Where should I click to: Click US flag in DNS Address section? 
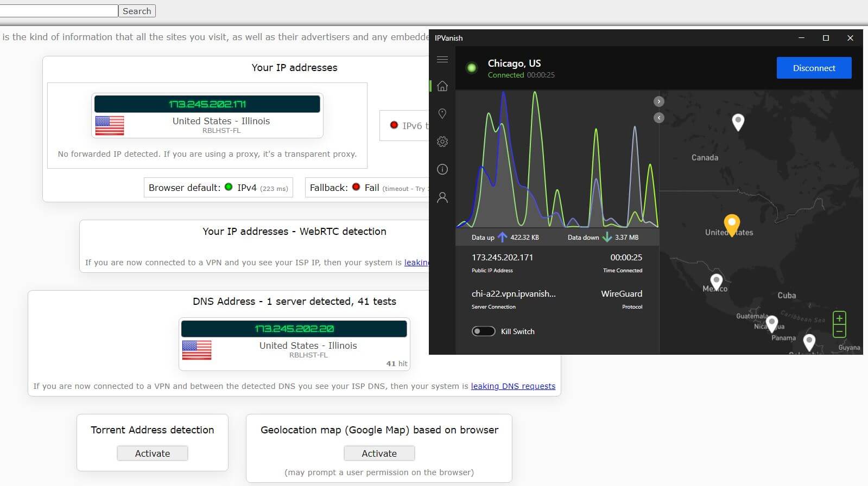click(x=197, y=350)
